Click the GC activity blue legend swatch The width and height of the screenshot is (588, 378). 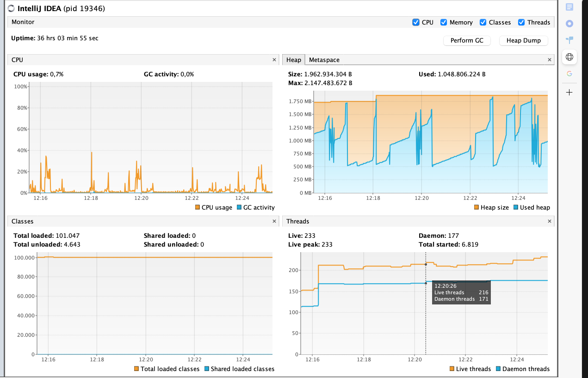point(239,207)
